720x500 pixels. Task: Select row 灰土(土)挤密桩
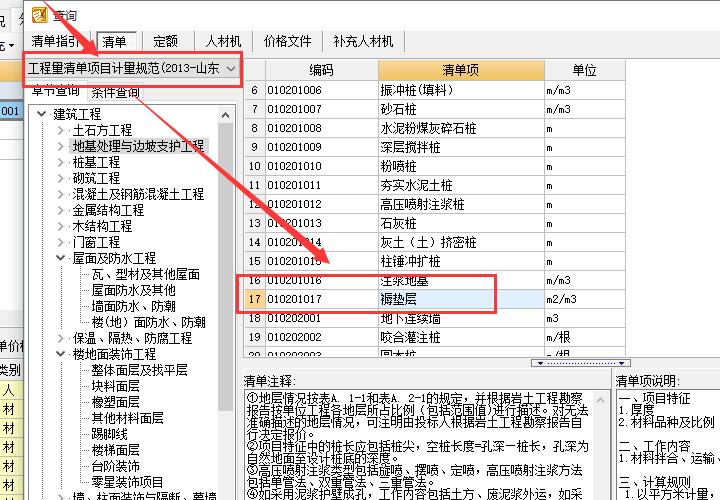(434, 242)
